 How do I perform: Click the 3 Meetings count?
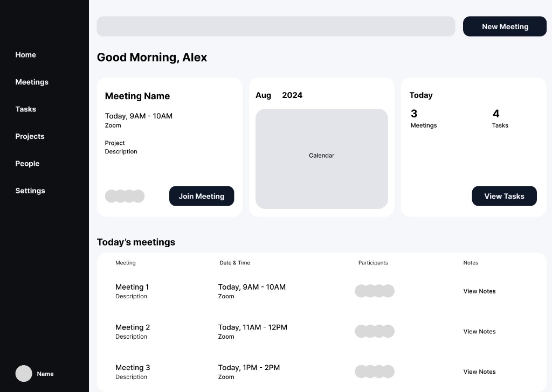(424, 119)
